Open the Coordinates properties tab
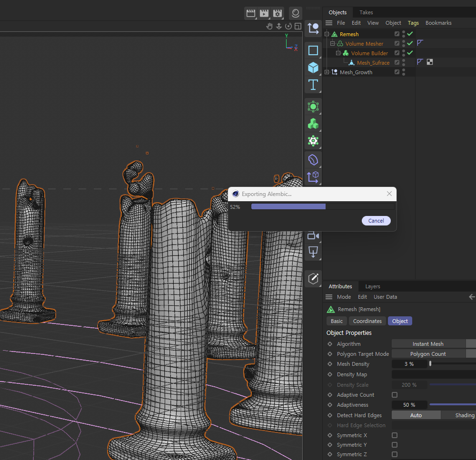Viewport: 476px width, 460px height. point(367,321)
